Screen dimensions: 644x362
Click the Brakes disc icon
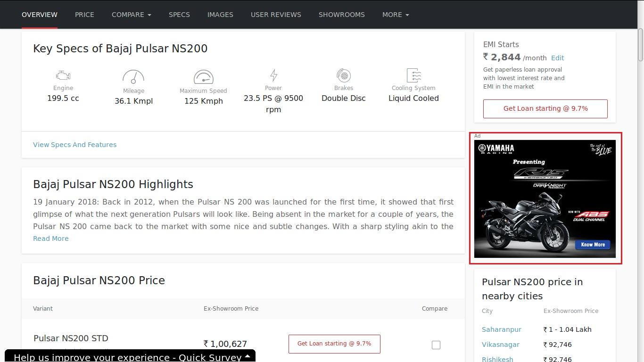pyautogui.click(x=344, y=75)
